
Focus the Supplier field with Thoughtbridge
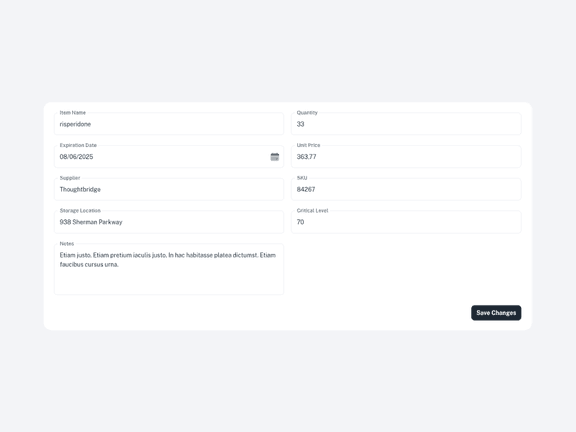169,189
